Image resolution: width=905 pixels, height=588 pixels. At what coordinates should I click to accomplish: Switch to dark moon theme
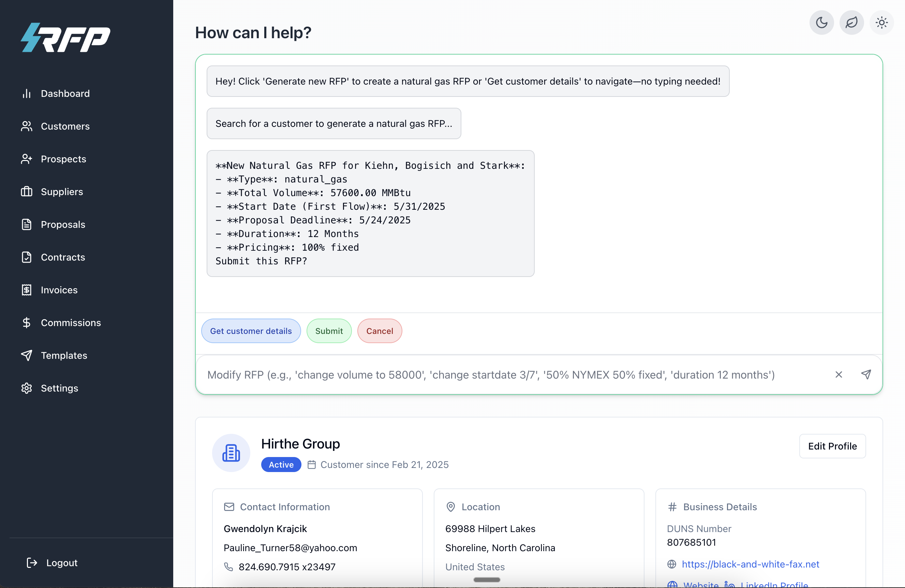click(821, 23)
